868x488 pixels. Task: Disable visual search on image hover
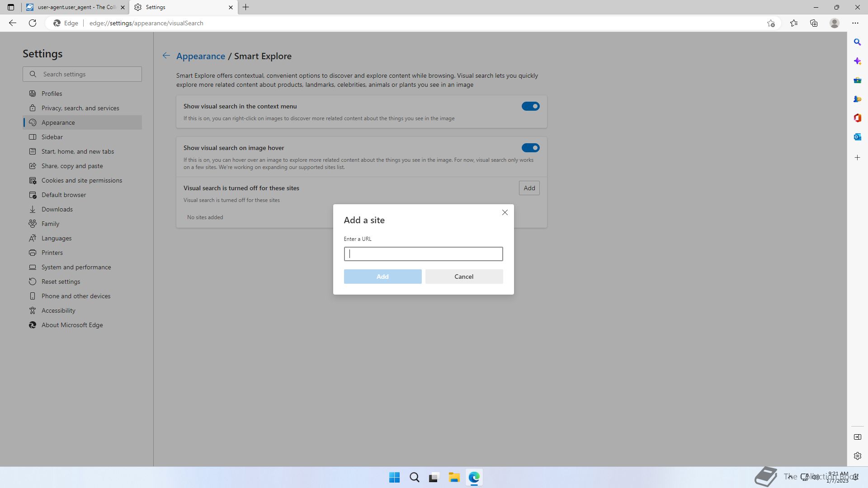click(530, 148)
